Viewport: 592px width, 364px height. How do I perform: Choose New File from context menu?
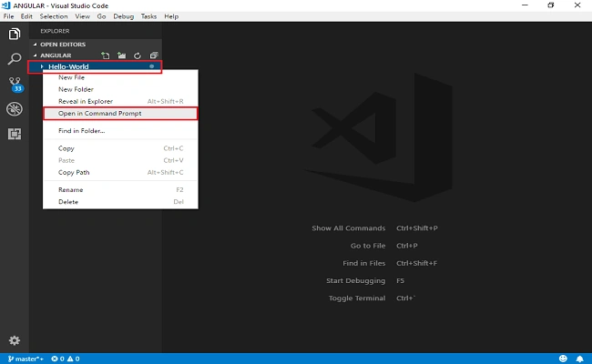(x=120, y=77)
